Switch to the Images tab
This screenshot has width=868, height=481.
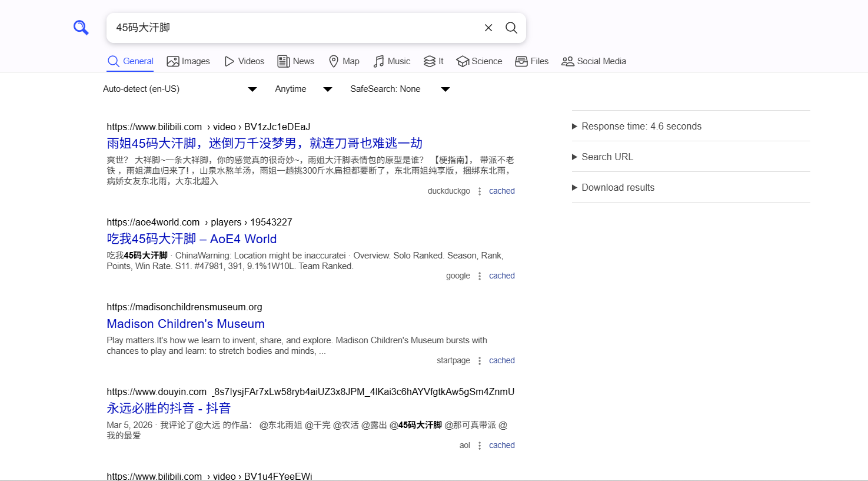click(188, 61)
